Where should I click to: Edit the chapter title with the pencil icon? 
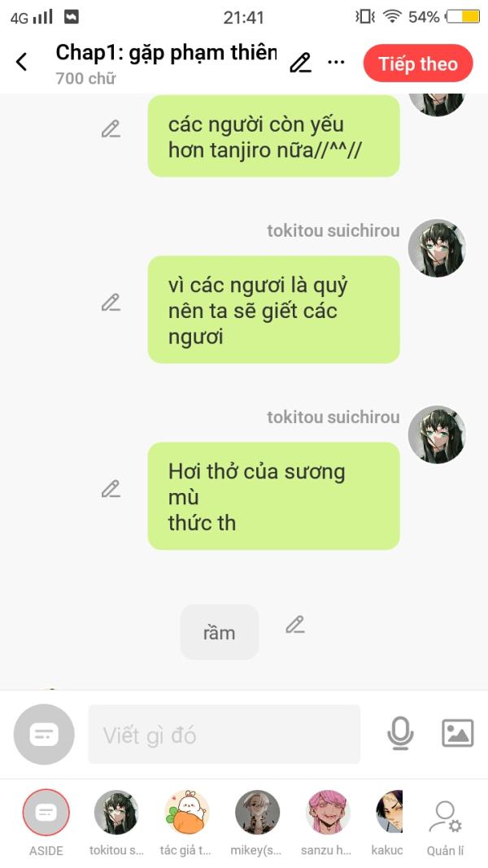pos(300,63)
